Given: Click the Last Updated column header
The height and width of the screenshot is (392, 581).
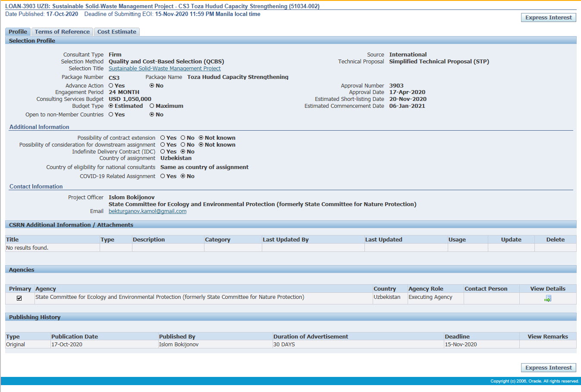Looking at the screenshot, I should [x=383, y=240].
